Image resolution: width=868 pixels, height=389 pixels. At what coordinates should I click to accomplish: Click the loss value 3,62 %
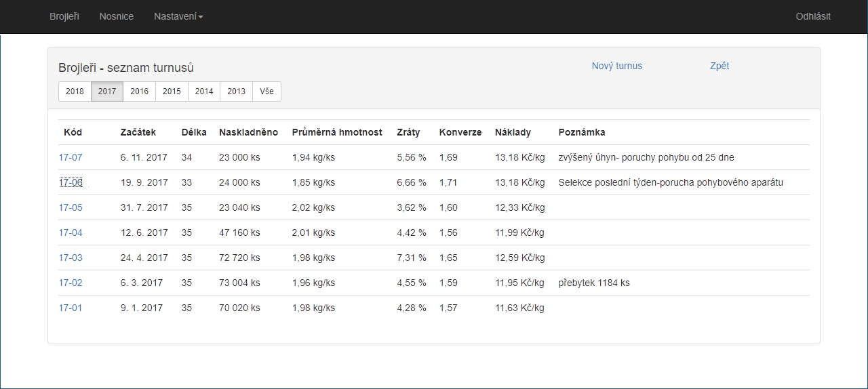412,207
